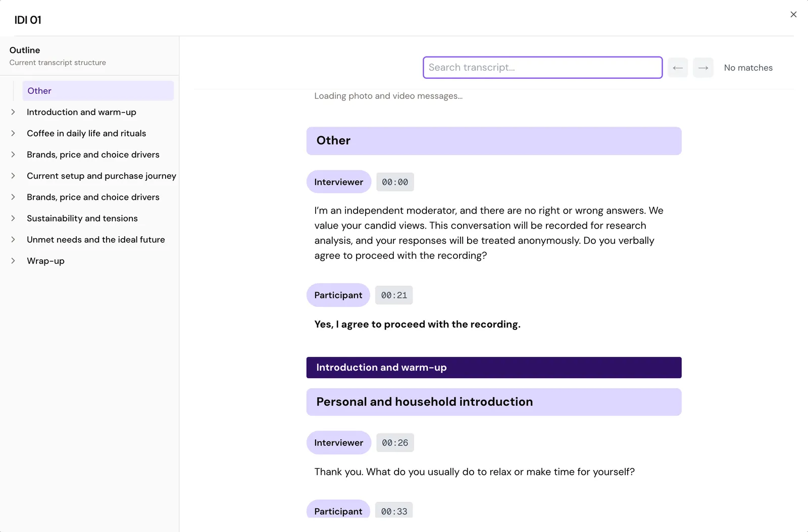Click the 00:21 timestamp

click(x=394, y=295)
